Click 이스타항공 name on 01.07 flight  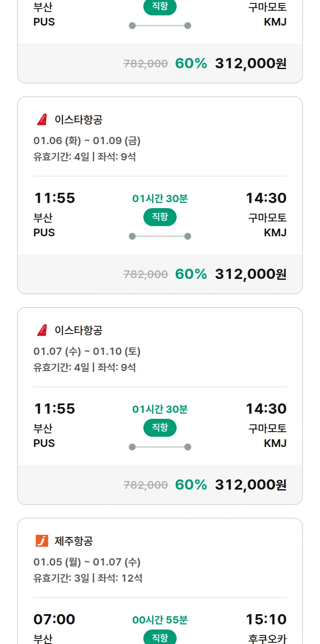[79, 331]
